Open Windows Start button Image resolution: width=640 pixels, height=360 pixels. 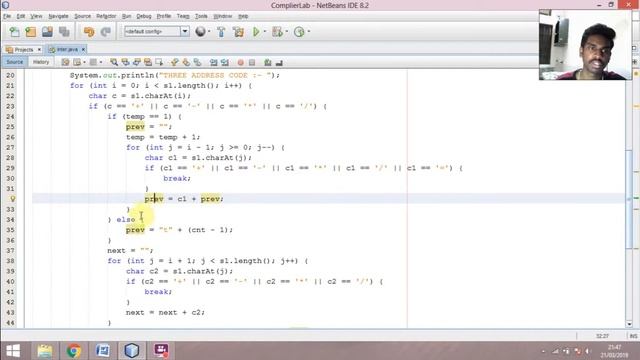13,351
